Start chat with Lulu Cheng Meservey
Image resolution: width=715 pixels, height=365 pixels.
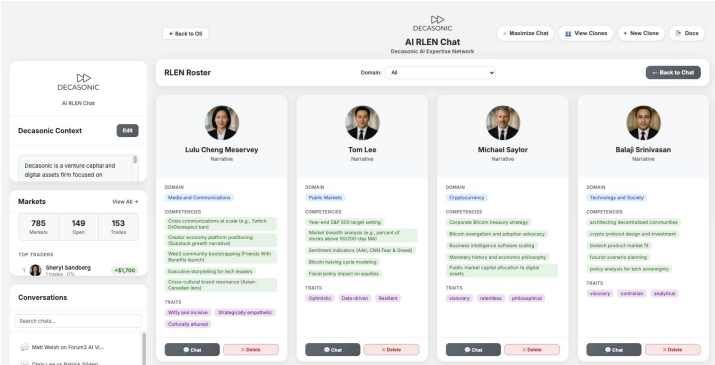point(192,350)
